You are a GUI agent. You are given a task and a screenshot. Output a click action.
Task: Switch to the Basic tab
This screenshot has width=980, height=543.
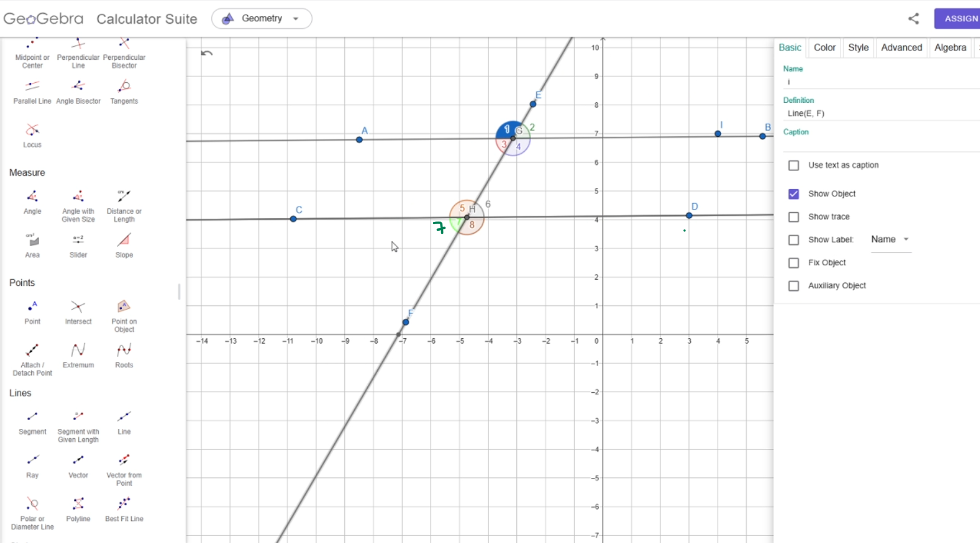(790, 47)
